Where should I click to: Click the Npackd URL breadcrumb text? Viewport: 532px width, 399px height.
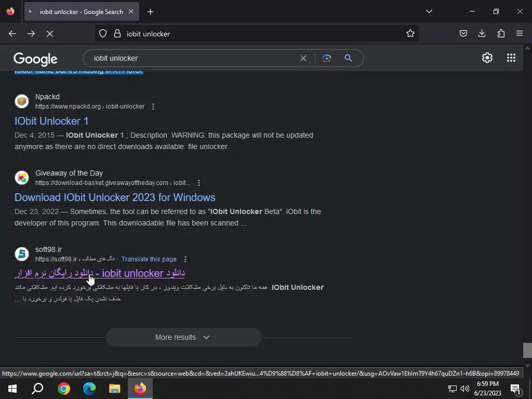point(90,107)
